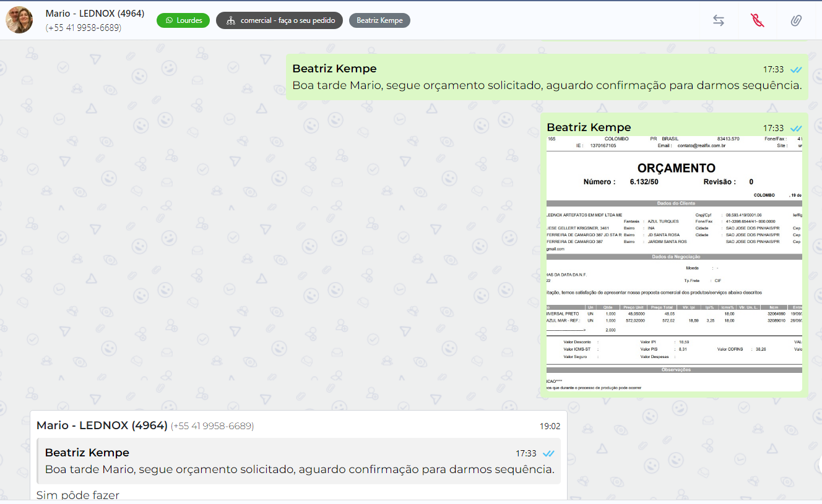Click read receipt checkmarks on first message
The width and height of the screenshot is (822, 504).
tap(796, 70)
